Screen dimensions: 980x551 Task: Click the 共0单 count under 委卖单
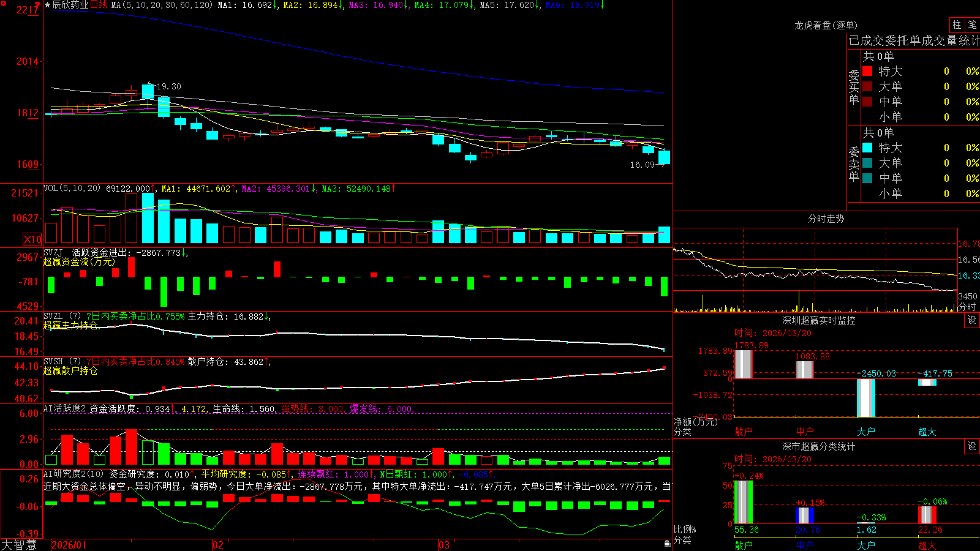pos(878,133)
